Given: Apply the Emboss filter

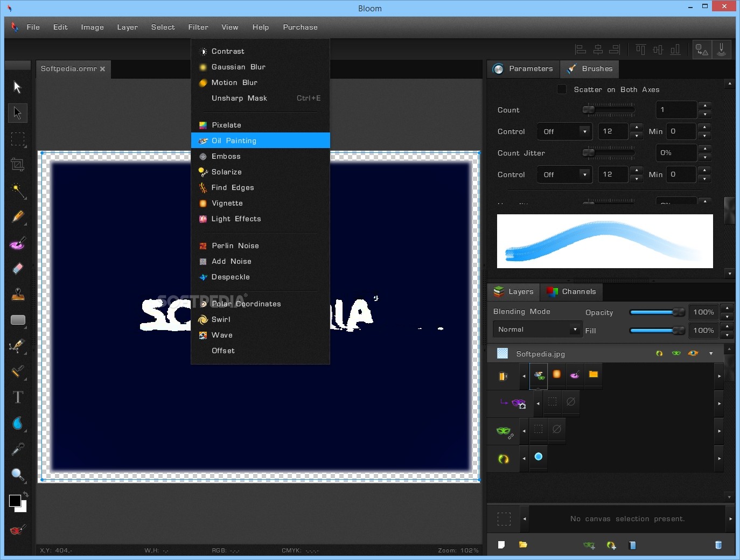Looking at the screenshot, I should 261,156.
